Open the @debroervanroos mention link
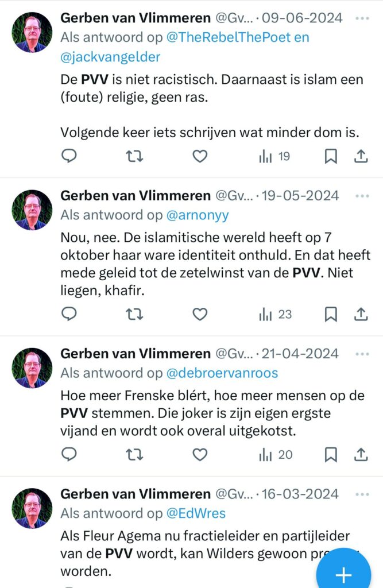 pos(222,373)
